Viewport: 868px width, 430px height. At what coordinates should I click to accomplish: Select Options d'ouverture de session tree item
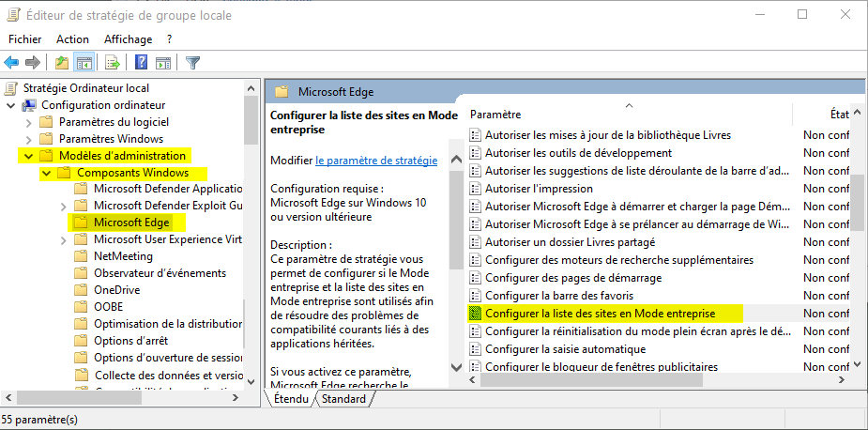(168, 358)
